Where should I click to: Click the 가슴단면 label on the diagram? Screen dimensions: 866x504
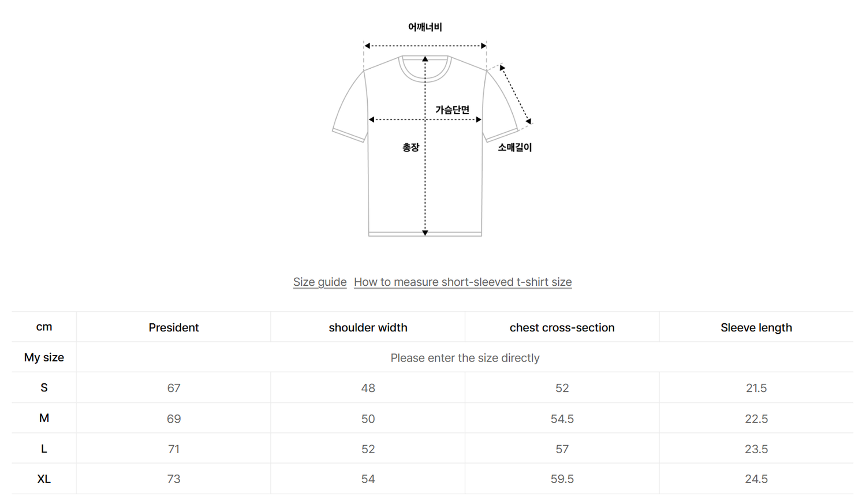click(x=452, y=110)
